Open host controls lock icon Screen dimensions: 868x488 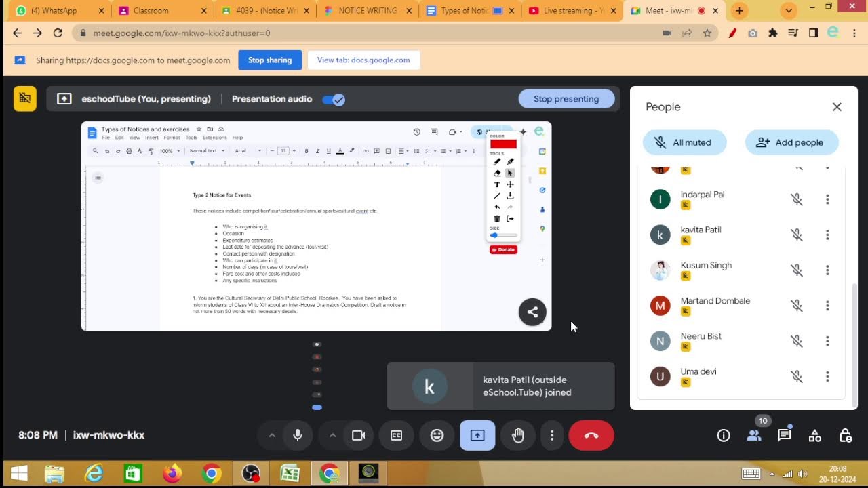(846, 436)
